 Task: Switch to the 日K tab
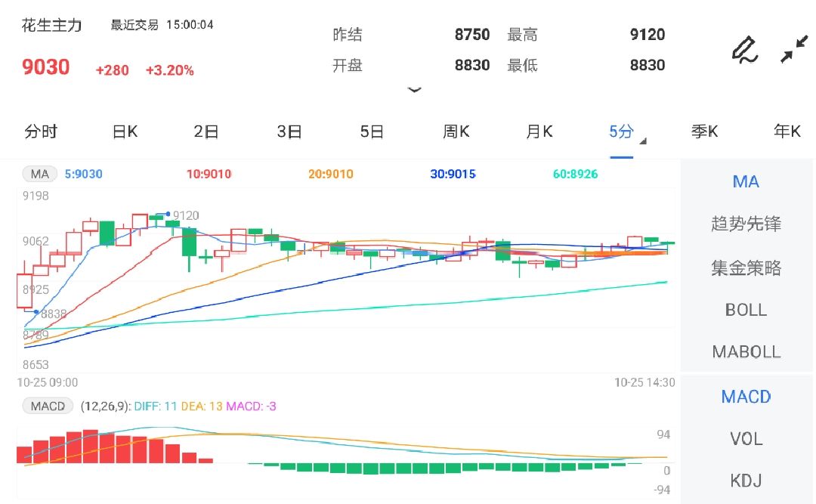(x=125, y=131)
